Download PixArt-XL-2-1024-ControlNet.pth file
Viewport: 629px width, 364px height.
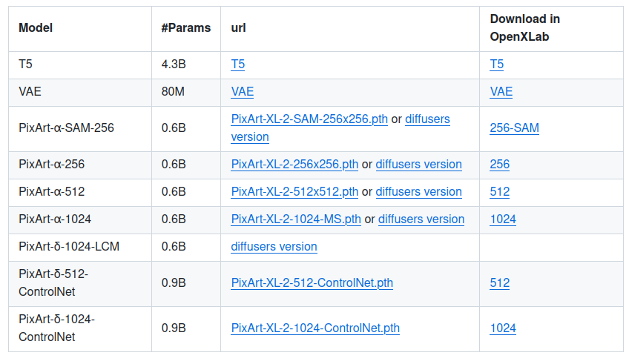pyautogui.click(x=315, y=328)
